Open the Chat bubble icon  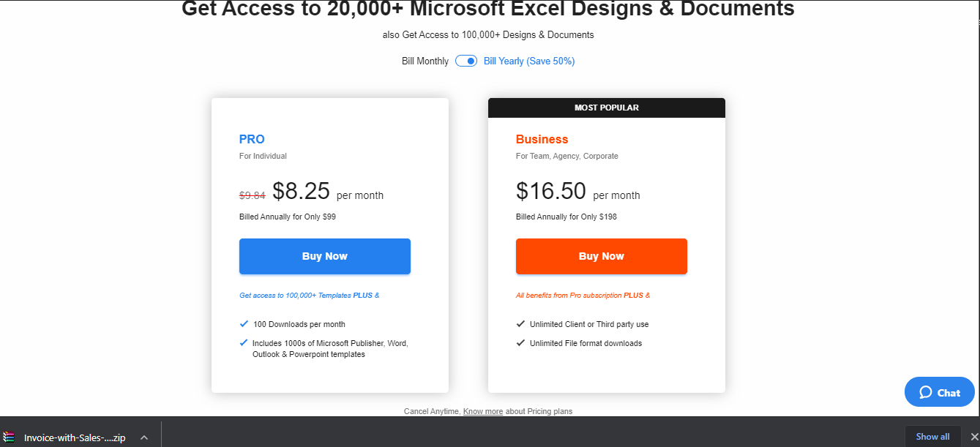926,392
